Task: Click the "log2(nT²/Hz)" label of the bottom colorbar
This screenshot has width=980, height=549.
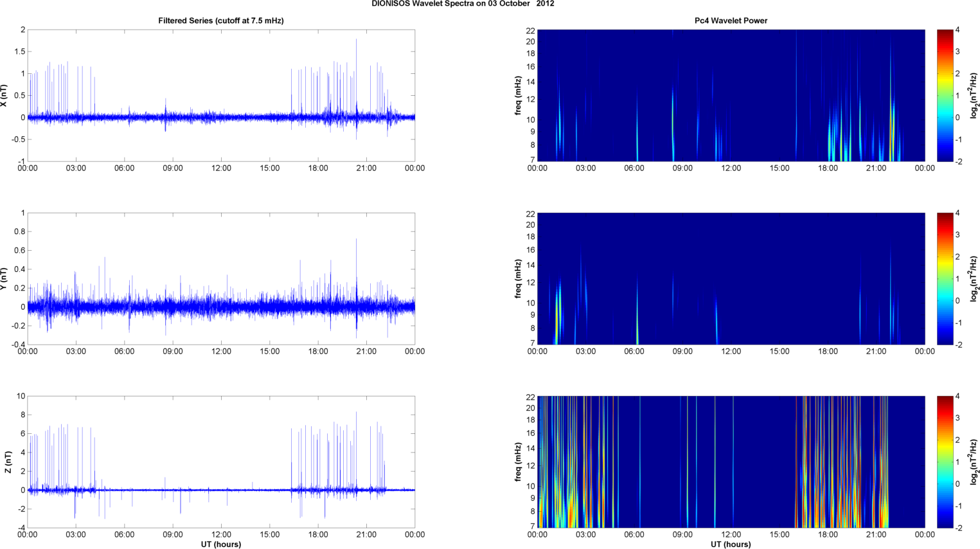Action: (x=974, y=462)
